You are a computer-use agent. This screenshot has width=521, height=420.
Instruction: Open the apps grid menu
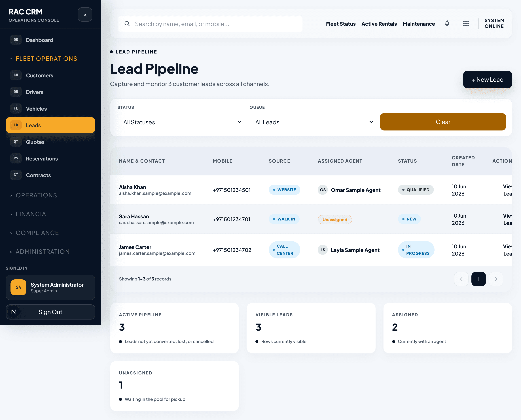(466, 23)
